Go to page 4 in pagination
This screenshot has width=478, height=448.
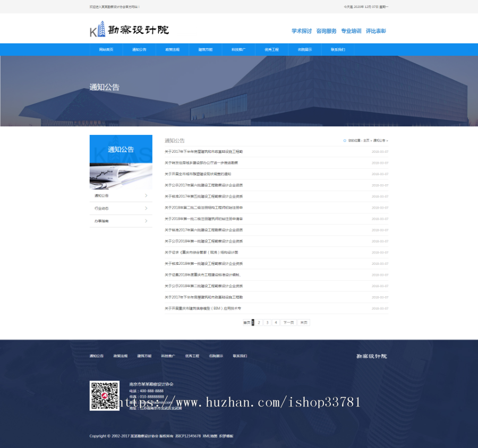click(276, 322)
